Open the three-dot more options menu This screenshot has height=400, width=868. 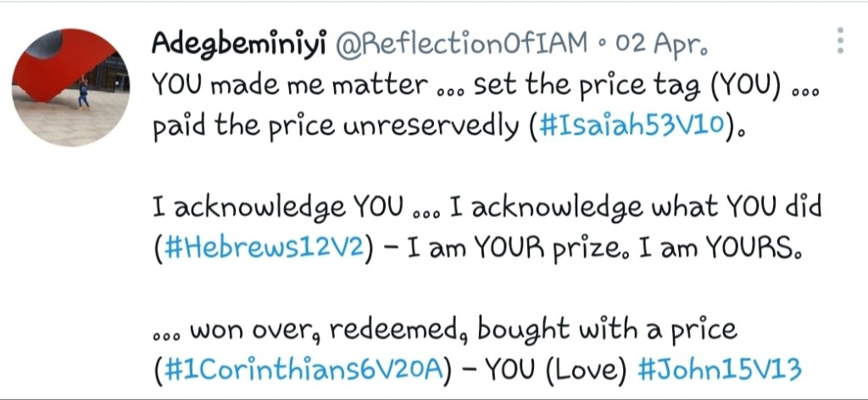coord(840,41)
